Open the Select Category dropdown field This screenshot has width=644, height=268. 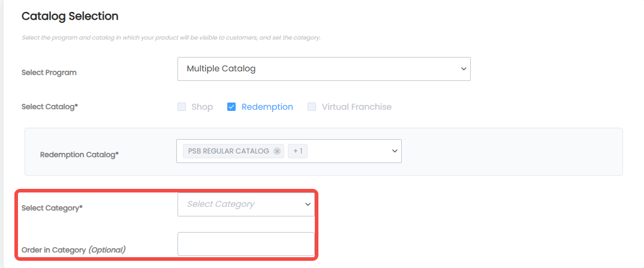[246, 204]
